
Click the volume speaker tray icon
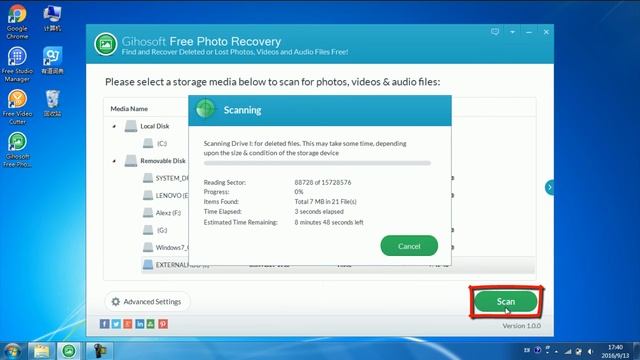pyautogui.click(x=591, y=351)
